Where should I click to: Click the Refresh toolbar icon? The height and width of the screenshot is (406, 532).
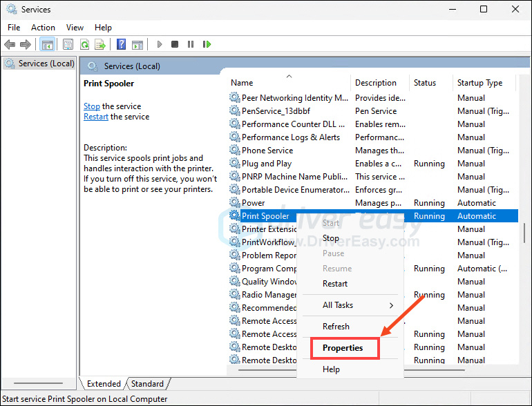84,44
